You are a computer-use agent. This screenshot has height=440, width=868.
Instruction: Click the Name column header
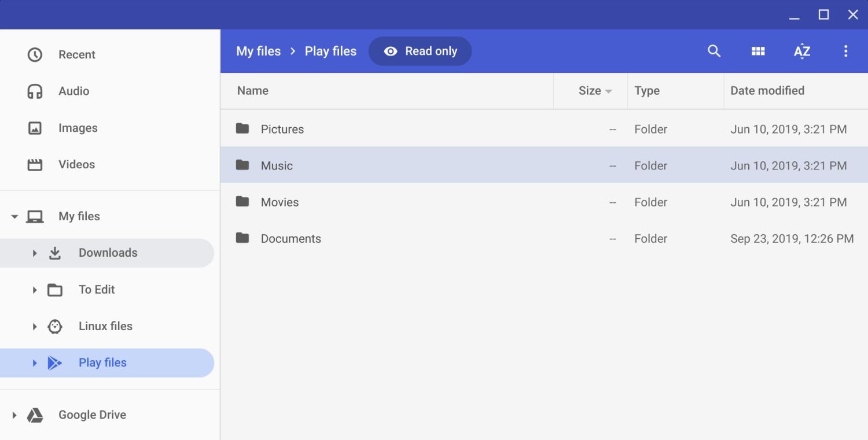[253, 90]
